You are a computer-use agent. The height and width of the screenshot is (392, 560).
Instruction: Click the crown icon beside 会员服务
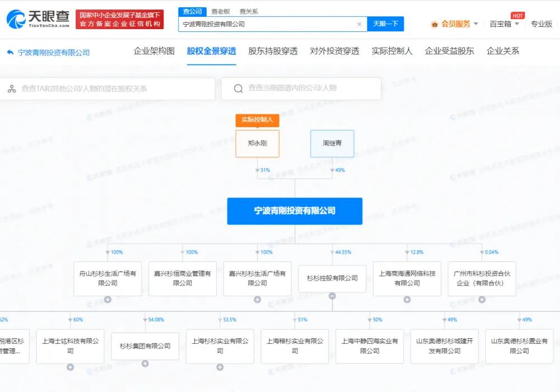[435, 24]
